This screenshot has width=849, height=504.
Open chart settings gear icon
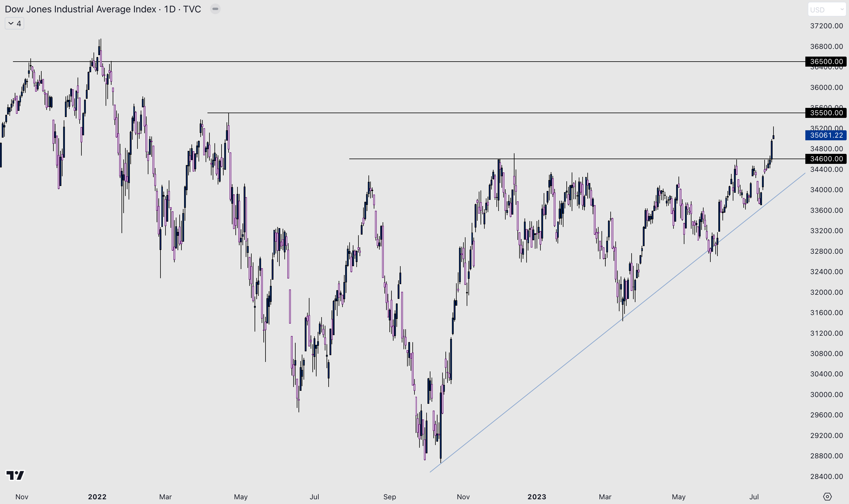827,497
